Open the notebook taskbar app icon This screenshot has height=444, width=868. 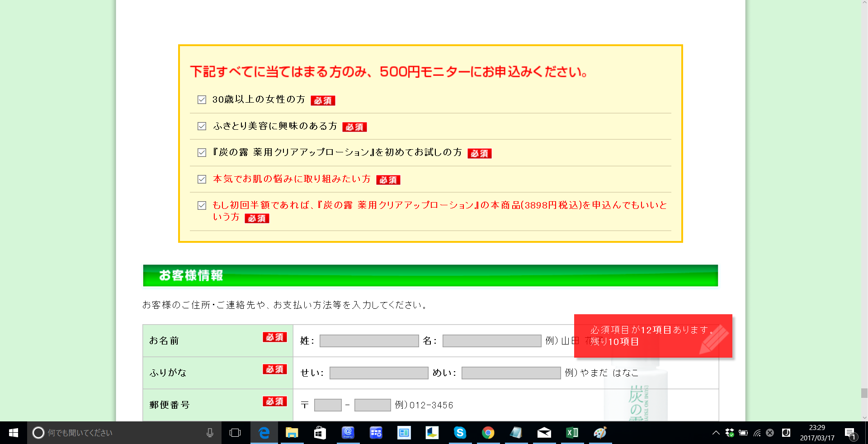click(x=516, y=433)
